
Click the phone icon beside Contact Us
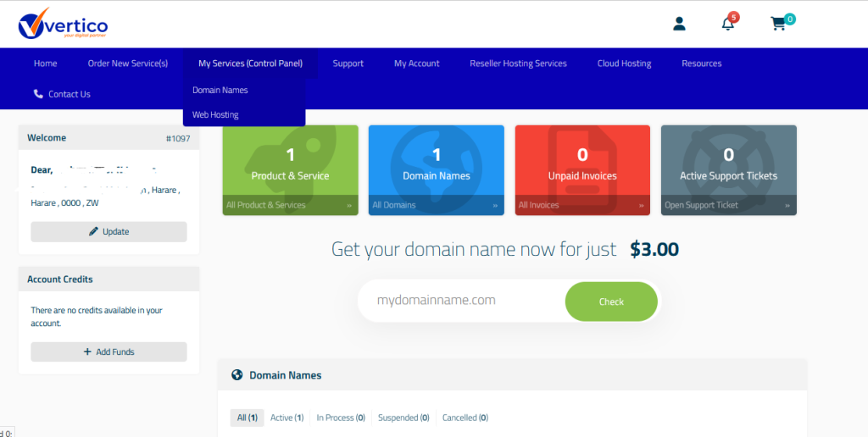point(38,94)
